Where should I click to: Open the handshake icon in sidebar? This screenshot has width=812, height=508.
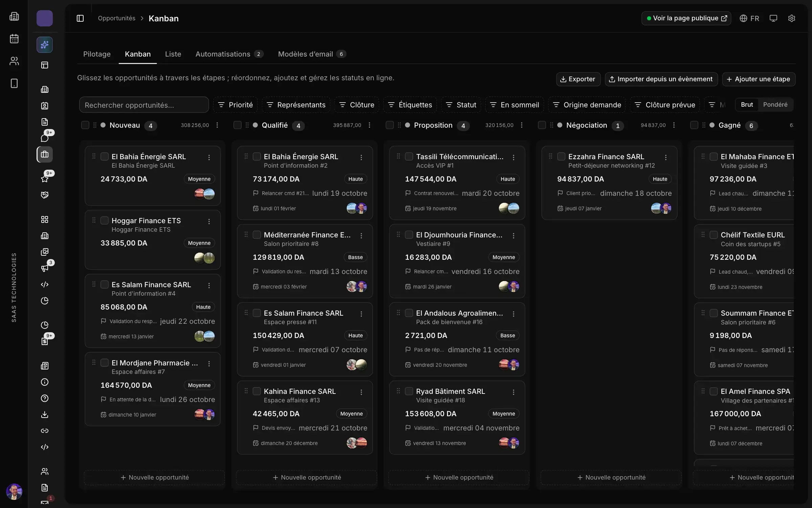click(45, 195)
